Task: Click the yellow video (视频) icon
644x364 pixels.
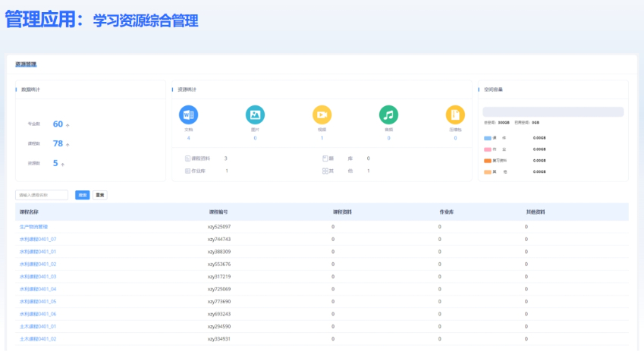Action: [322, 115]
